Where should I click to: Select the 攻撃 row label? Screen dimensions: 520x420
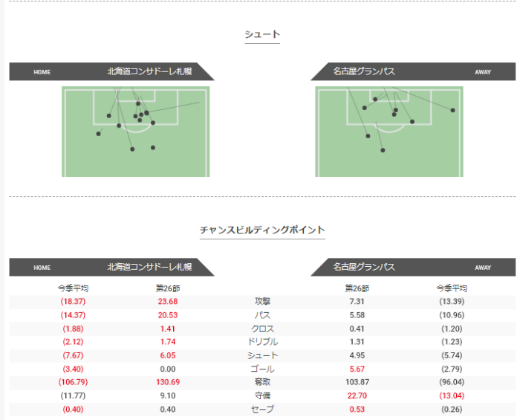263,302
